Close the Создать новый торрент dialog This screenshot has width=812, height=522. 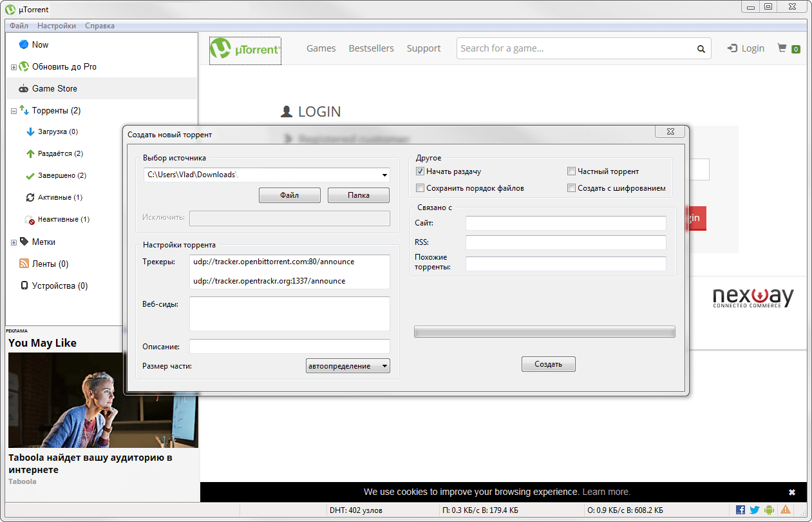tap(670, 132)
